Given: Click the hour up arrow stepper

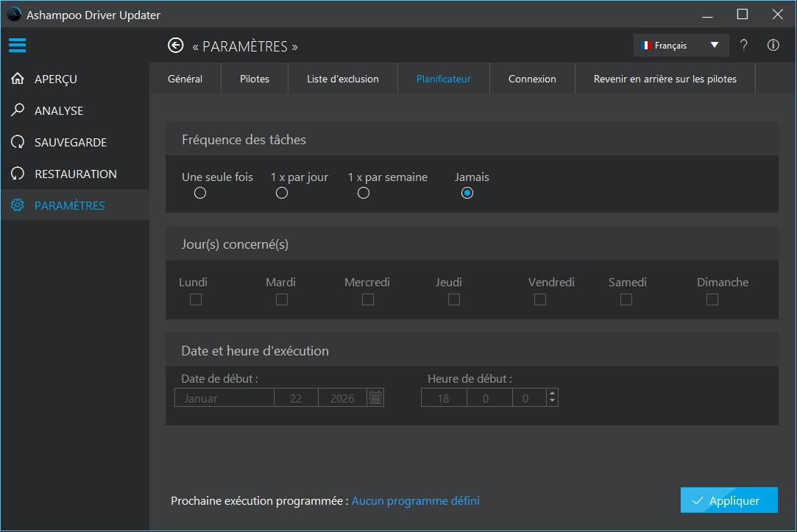Looking at the screenshot, I should (x=552, y=394).
